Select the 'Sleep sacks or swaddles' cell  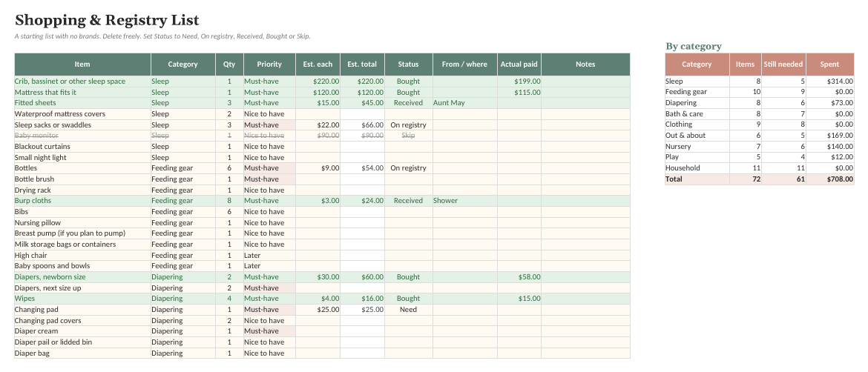pos(82,125)
